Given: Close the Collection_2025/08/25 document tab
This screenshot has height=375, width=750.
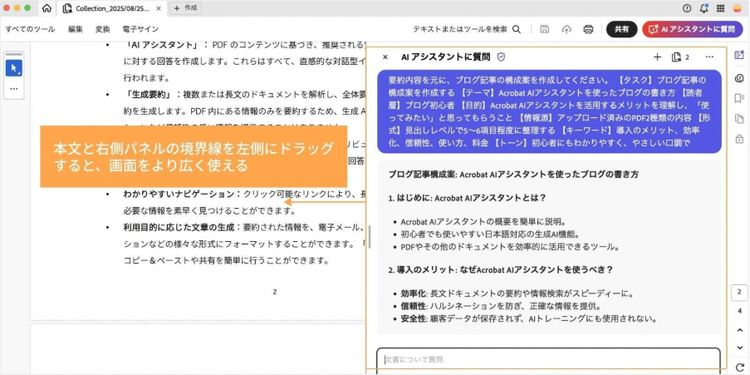Looking at the screenshot, I should (159, 8).
